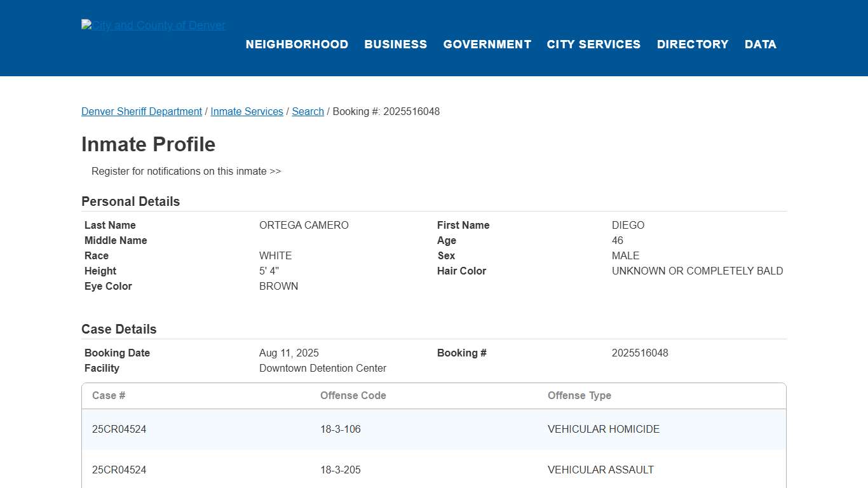This screenshot has height=488, width=868.
Task: Click the Offense Code column header
Action: [353, 395]
